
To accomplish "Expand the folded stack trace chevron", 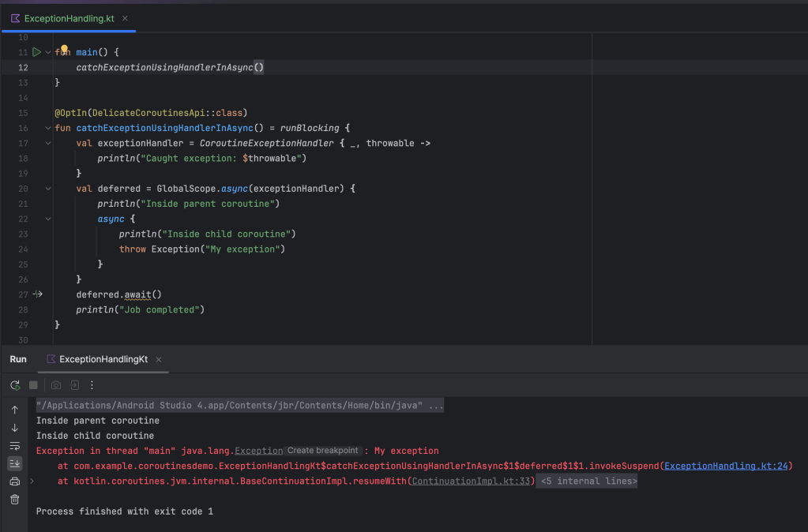I will tap(32, 481).
